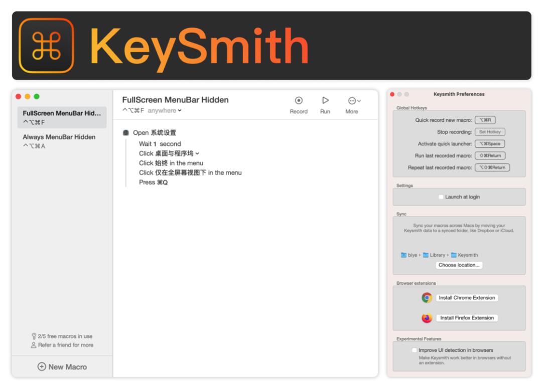This screenshot has width=542, height=392.
Task: Click the person icon by Refer a friend
Action: point(34,345)
